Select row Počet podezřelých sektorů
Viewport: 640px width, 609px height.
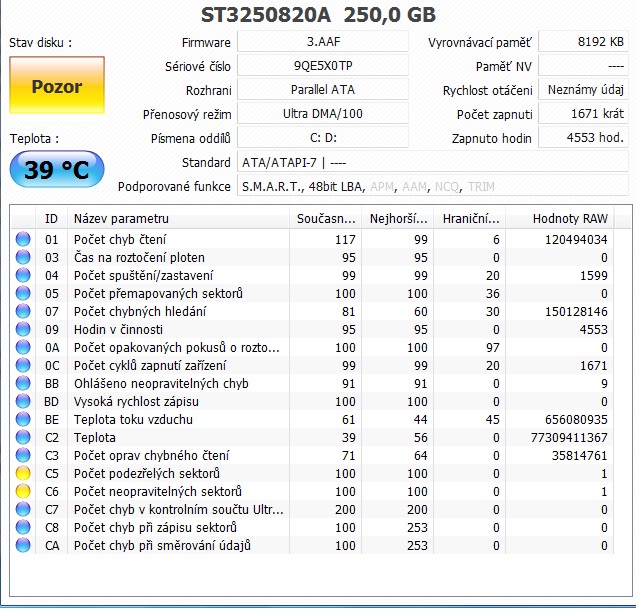pyautogui.click(x=312, y=473)
